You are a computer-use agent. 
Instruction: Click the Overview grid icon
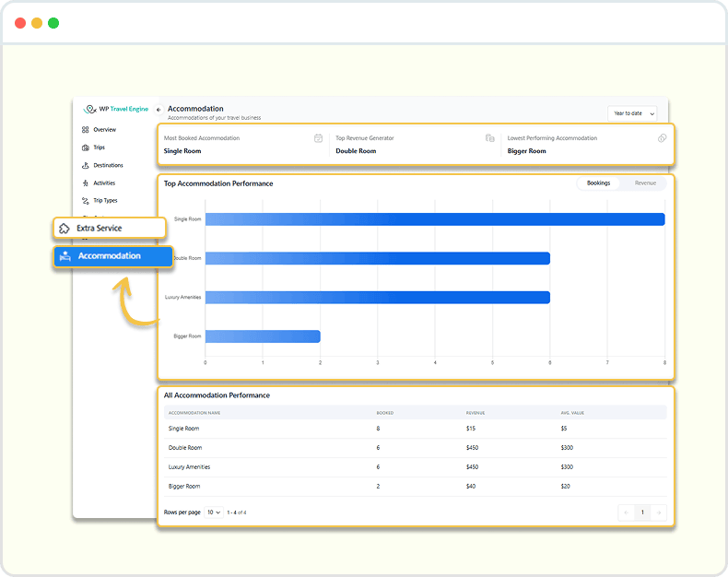tap(86, 130)
